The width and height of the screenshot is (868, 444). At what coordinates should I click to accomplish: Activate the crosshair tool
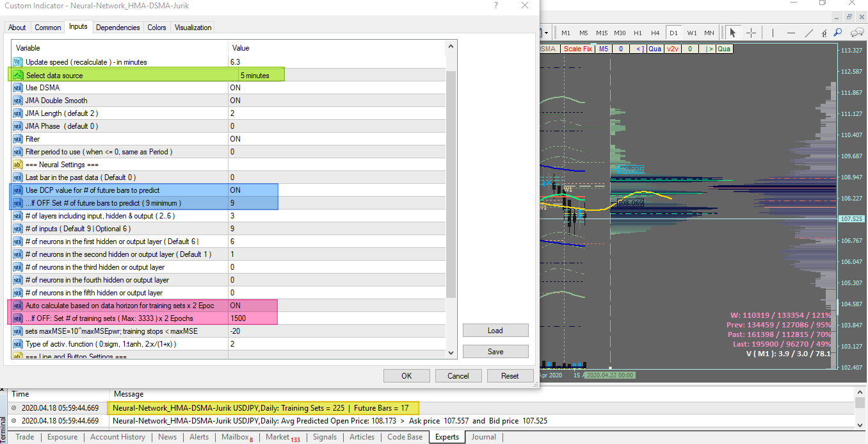[751, 33]
